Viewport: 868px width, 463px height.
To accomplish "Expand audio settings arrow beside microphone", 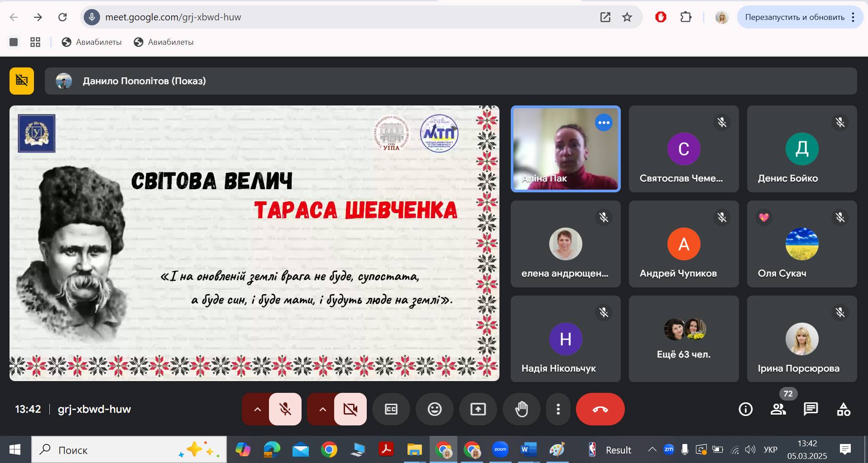I will pyautogui.click(x=257, y=409).
